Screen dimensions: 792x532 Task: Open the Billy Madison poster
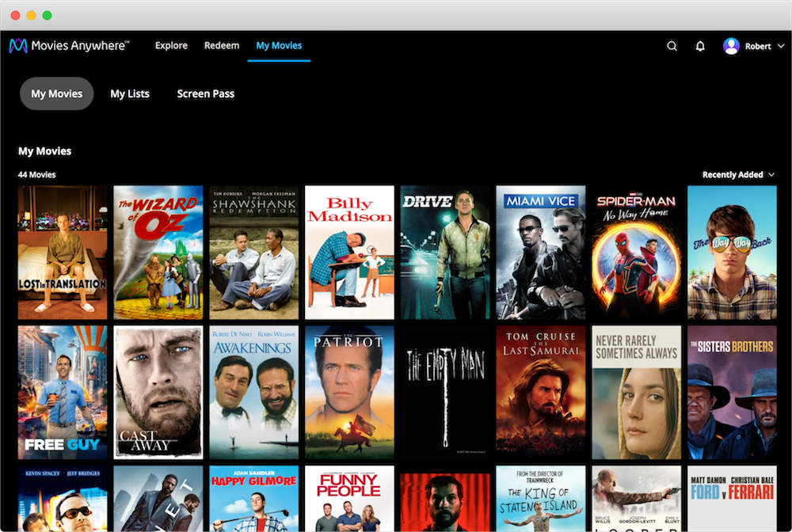click(x=349, y=253)
